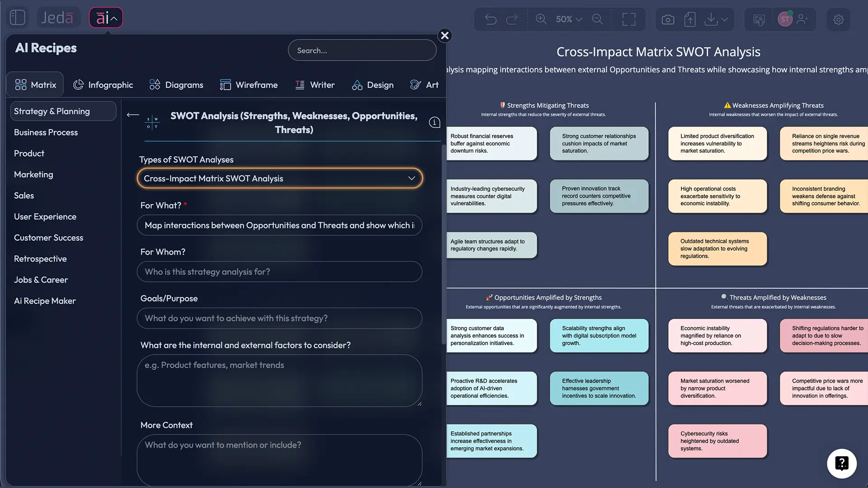This screenshot has width=868, height=488.
Task: Click the fit-to-screen frame icon
Action: [x=629, y=19]
